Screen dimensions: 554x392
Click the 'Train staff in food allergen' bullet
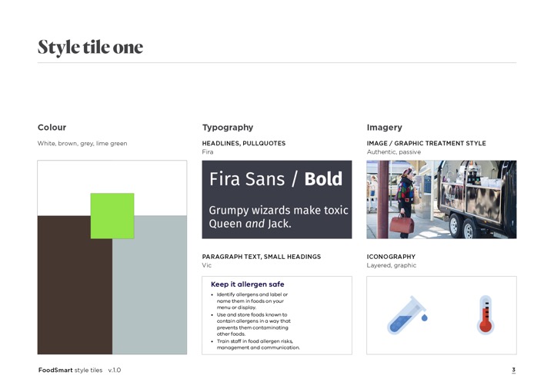[x=258, y=344]
